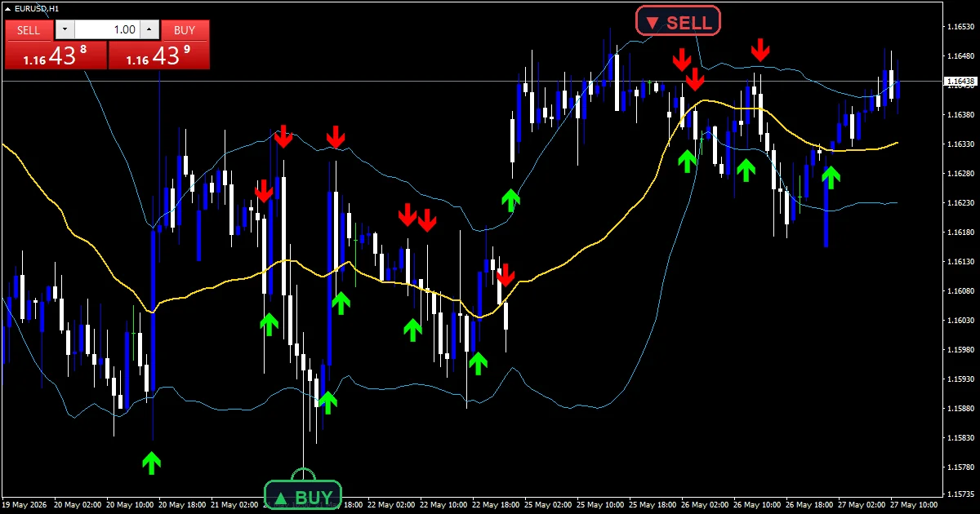Screen dimensions: 980x514
Task: Click the 22 May 18:00 time label
Action: (497, 505)
